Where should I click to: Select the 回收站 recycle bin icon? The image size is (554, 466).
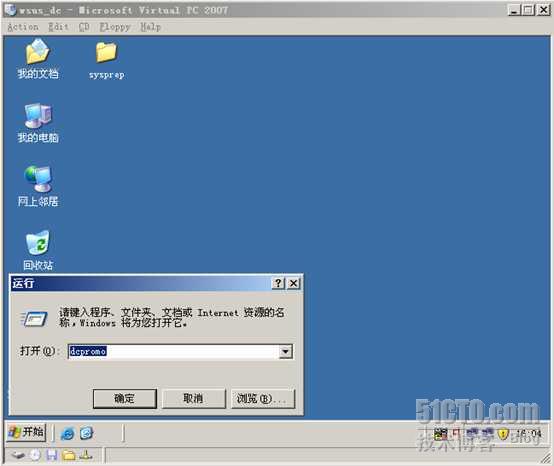pyautogui.click(x=38, y=250)
